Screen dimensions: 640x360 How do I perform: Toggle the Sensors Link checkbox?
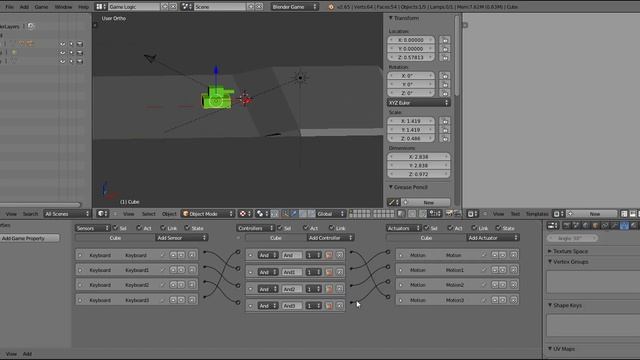pos(163,228)
